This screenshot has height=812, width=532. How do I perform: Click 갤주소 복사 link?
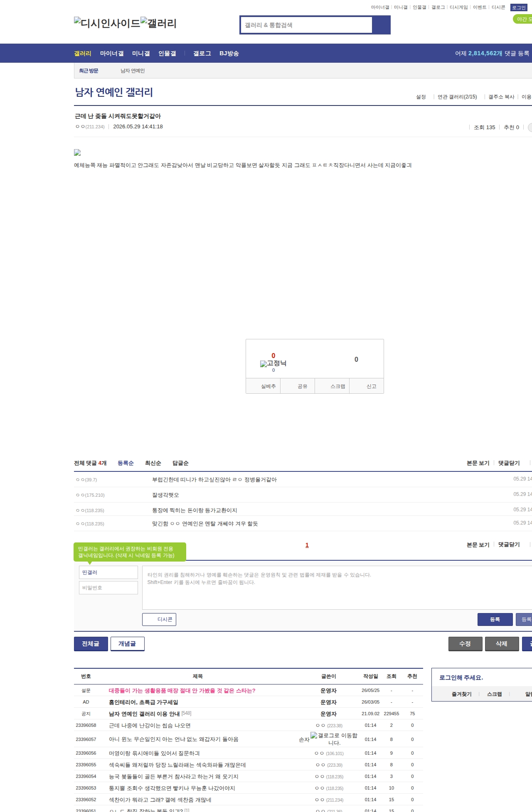(501, 97)
